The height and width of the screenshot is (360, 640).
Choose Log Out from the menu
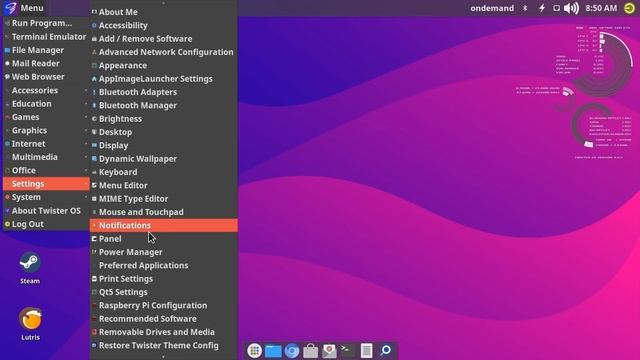click(x=46, y=224)
